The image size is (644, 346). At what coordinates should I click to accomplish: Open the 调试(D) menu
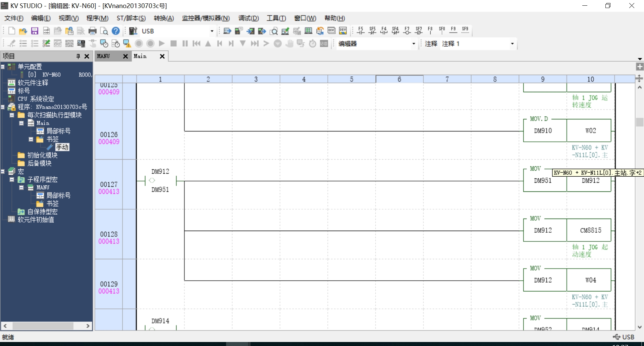pyautogui.click(x=249, y=18)
